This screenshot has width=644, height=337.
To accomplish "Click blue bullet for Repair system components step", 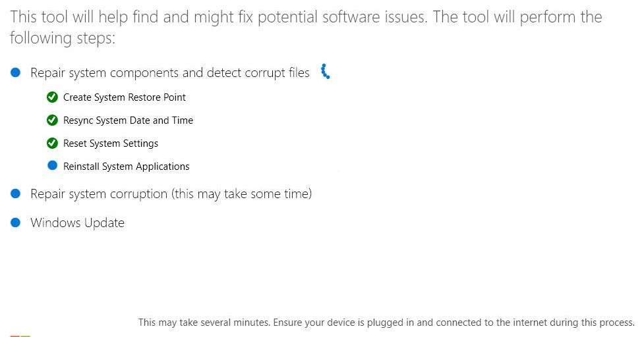I will pos(16,72).
